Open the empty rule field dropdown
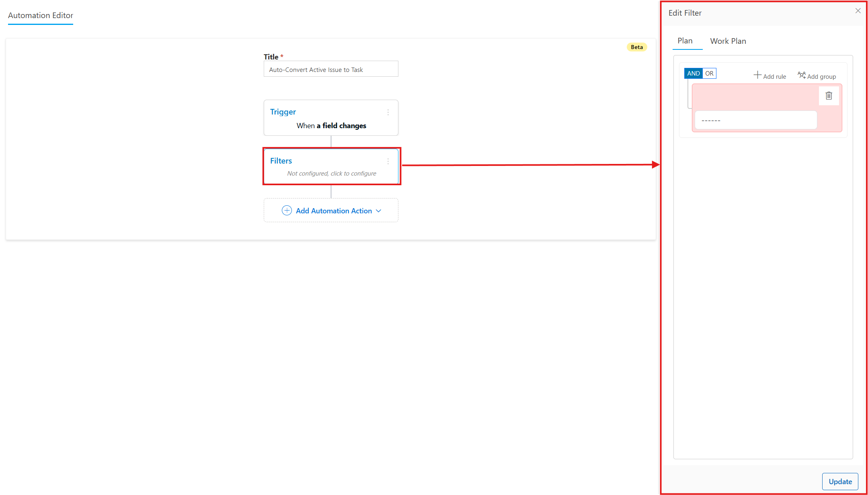The width and height of the screenshot is (868, 495). 756,120
